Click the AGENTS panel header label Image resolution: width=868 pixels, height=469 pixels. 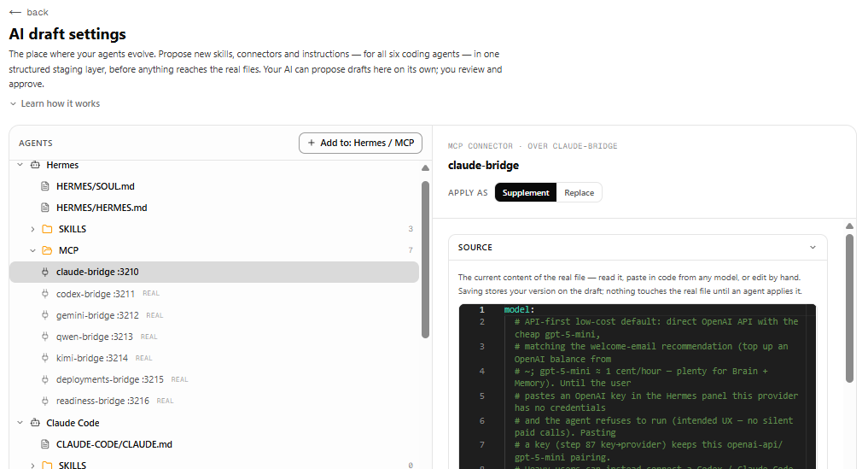pyautogui.click(x=36, y=143)
